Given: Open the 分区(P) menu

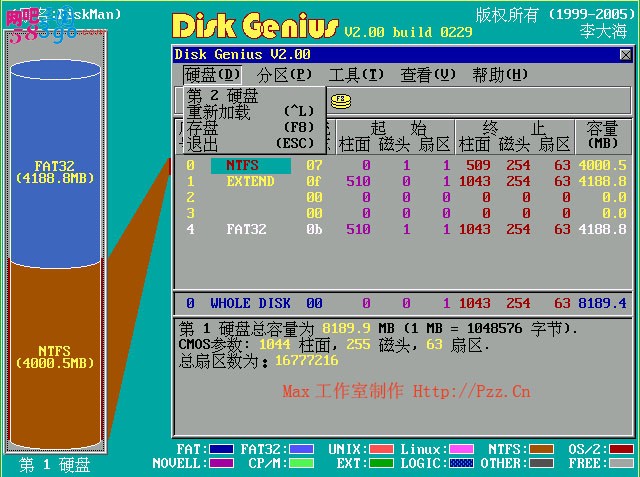Looking at the screenshot, I should 284,75.
